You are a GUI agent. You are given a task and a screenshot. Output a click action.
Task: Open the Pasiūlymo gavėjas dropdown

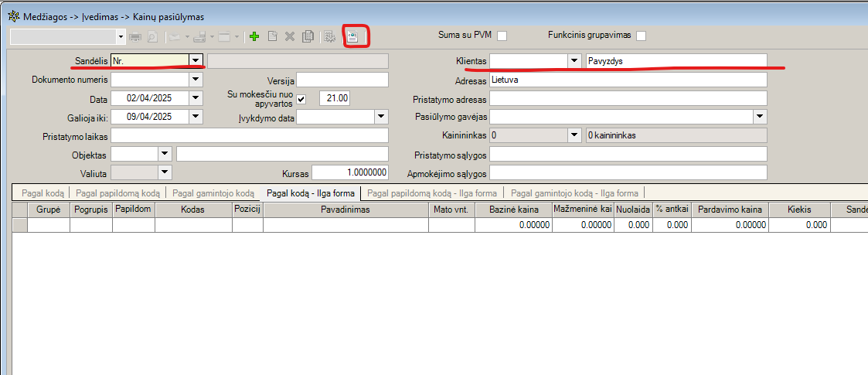coord(760,117)
